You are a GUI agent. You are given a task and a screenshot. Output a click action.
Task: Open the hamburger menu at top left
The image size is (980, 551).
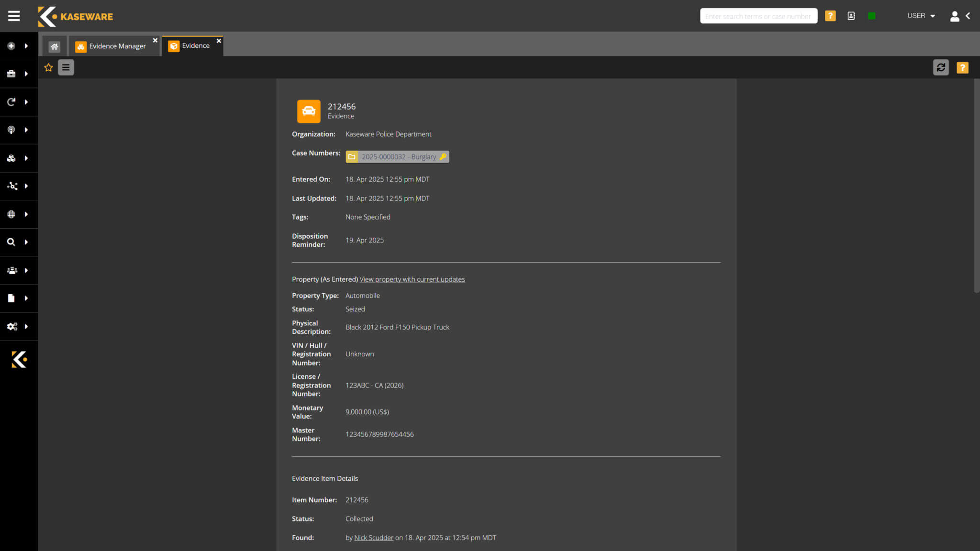coord(14,16)
